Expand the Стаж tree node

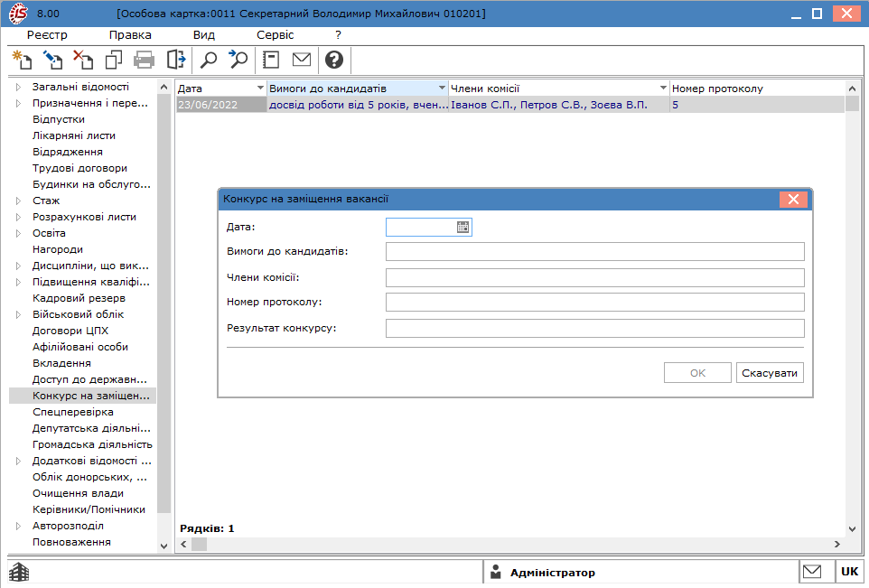click(x=18, y=201)
